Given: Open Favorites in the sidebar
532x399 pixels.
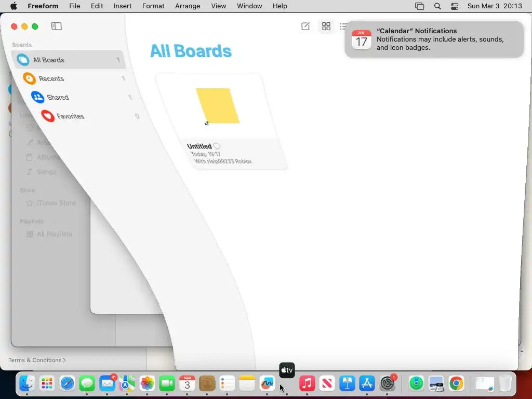Looking at the screenshot, I should point(90,116).
